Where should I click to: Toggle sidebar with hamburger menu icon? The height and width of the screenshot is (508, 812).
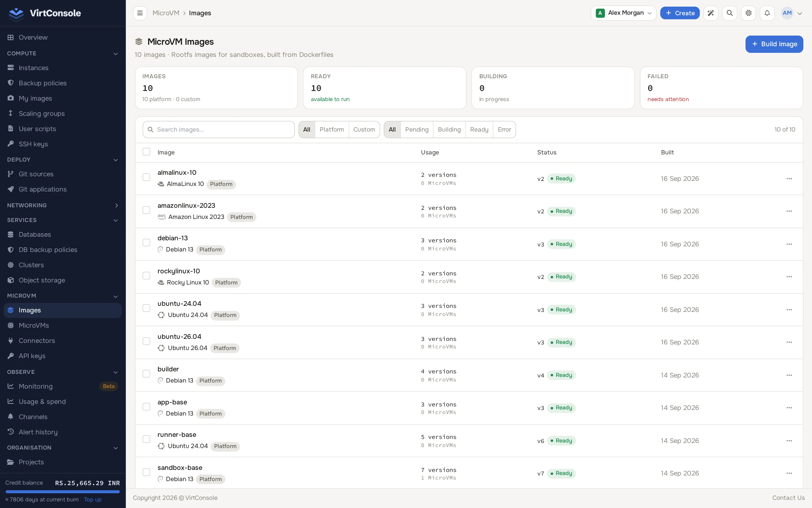click(140, 13)
